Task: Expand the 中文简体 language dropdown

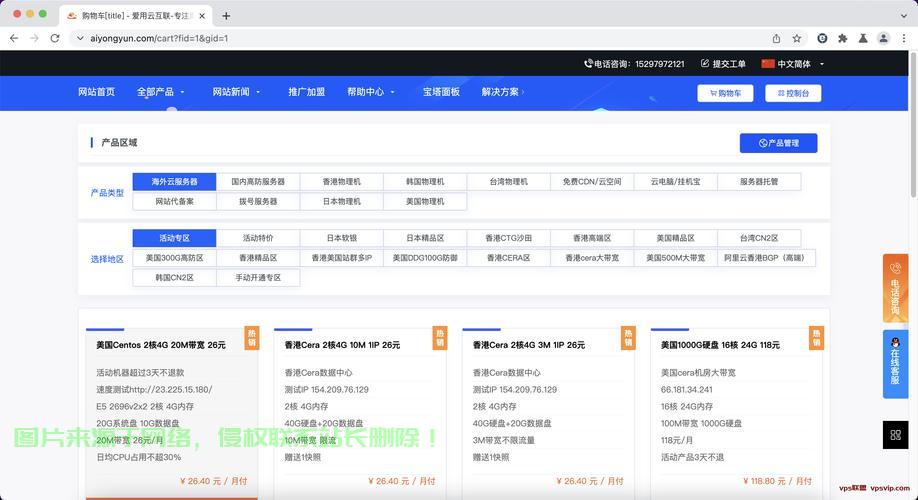Action: [794, 64]
